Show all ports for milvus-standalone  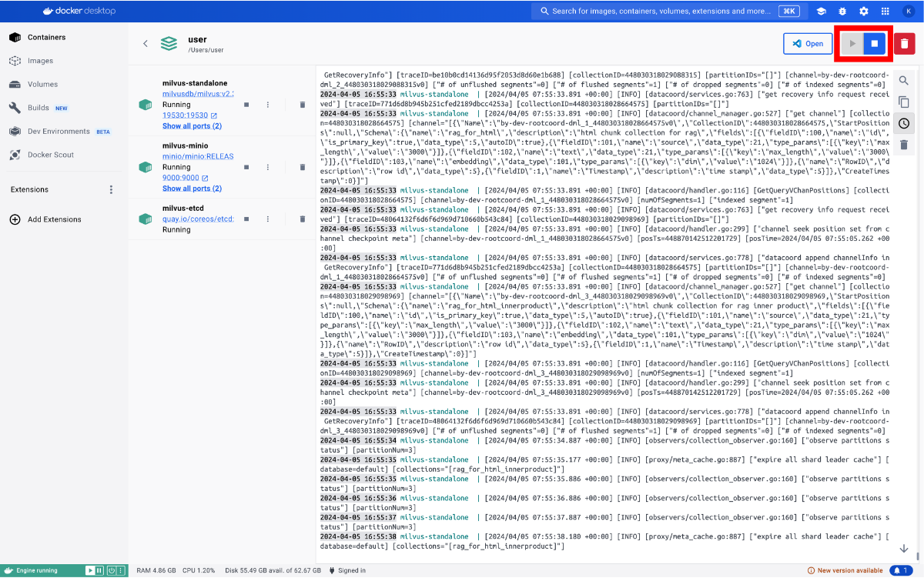click(x=192, y=125)
